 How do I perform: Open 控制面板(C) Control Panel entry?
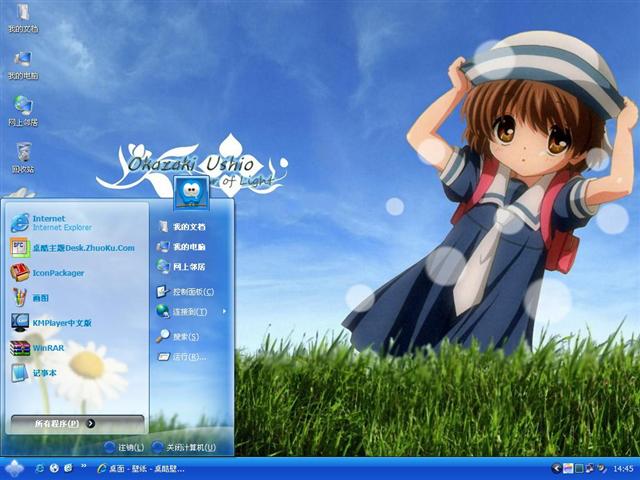(192, 292)
